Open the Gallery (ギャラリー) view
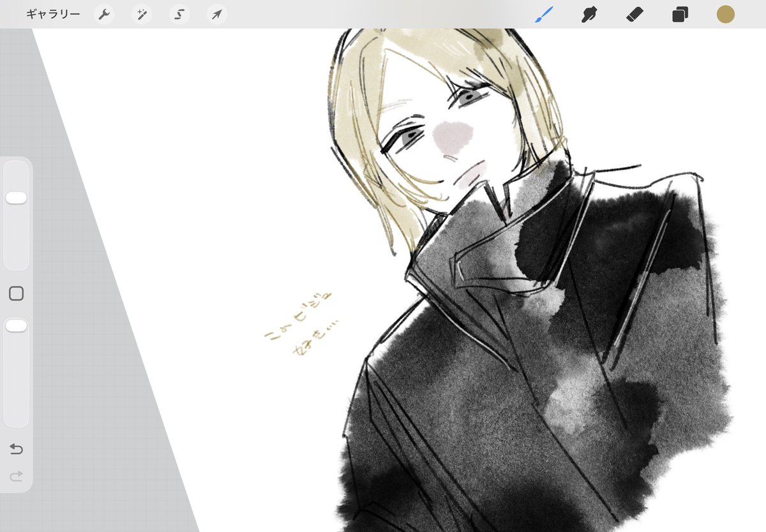 point(54,14)
